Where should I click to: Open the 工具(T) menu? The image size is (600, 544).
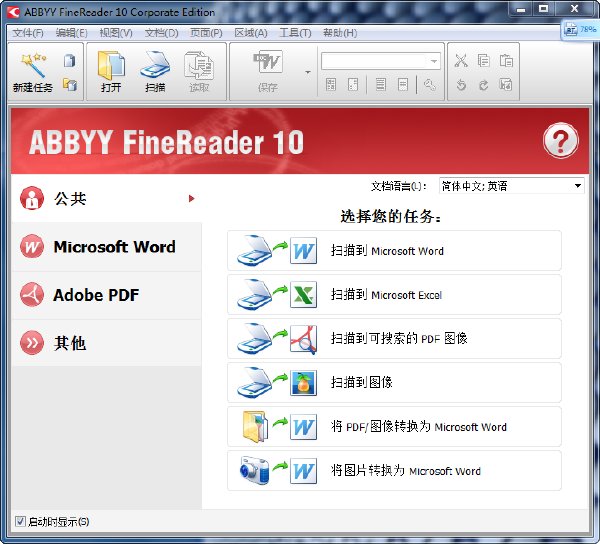pyautogui.click(x=295, y=33)
